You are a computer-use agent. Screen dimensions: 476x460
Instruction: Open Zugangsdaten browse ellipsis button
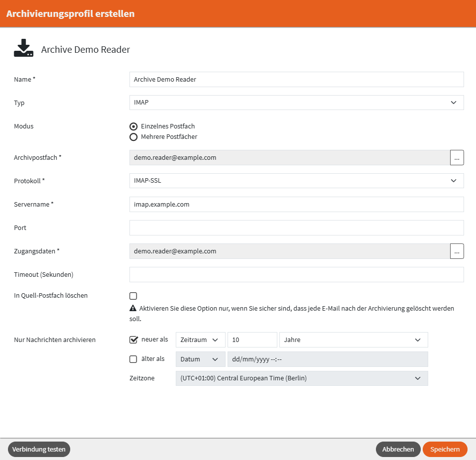457,251
